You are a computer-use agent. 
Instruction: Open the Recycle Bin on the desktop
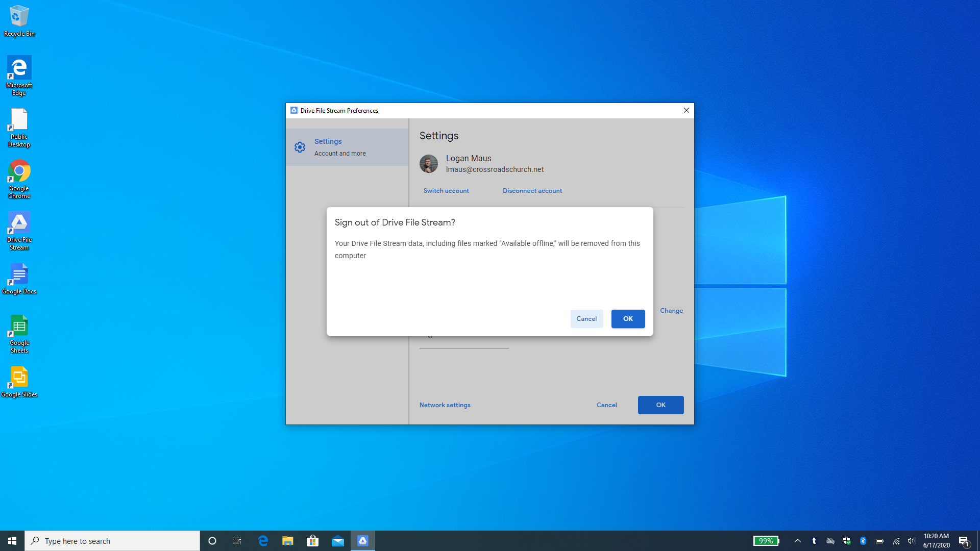19,20
